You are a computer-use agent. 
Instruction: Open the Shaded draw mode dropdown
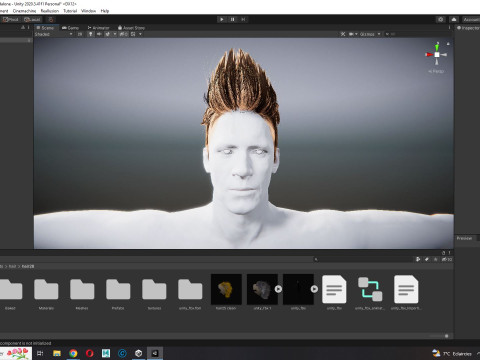(53, 34)
